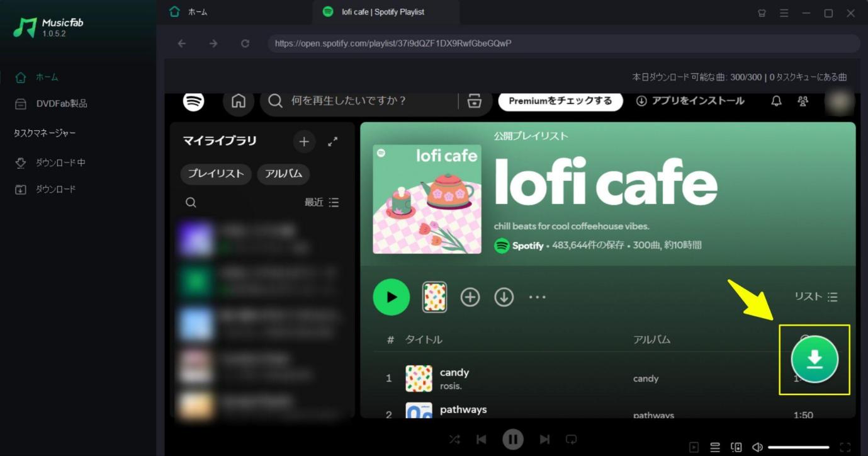Play the lofi cafe playlist
This screenshot has height=456, width=868.
coord(392,297)
